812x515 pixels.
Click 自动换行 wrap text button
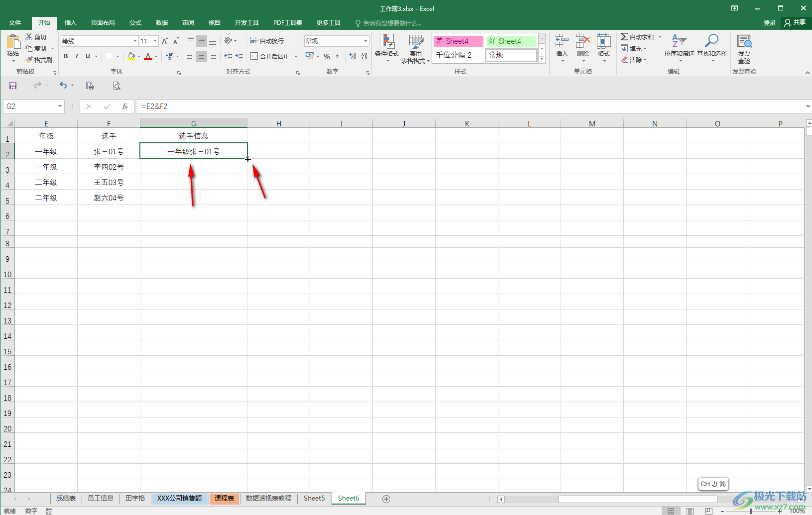coord(267,41)
